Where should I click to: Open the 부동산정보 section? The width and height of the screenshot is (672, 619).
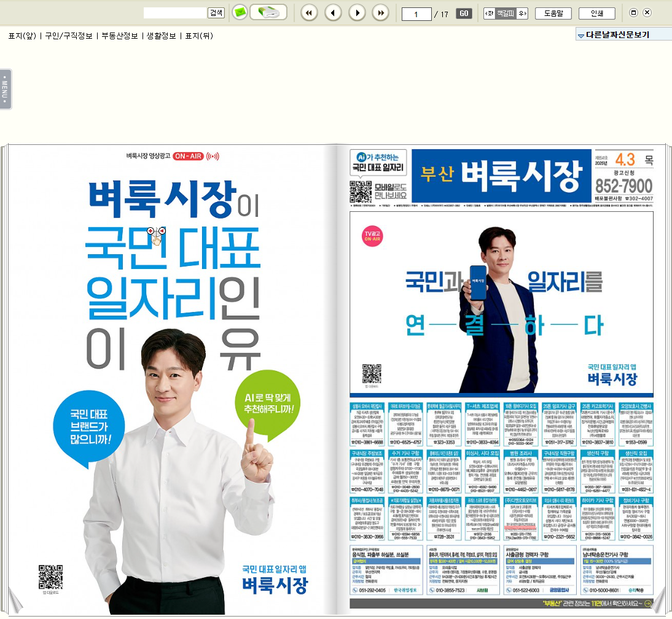point(120,36)
